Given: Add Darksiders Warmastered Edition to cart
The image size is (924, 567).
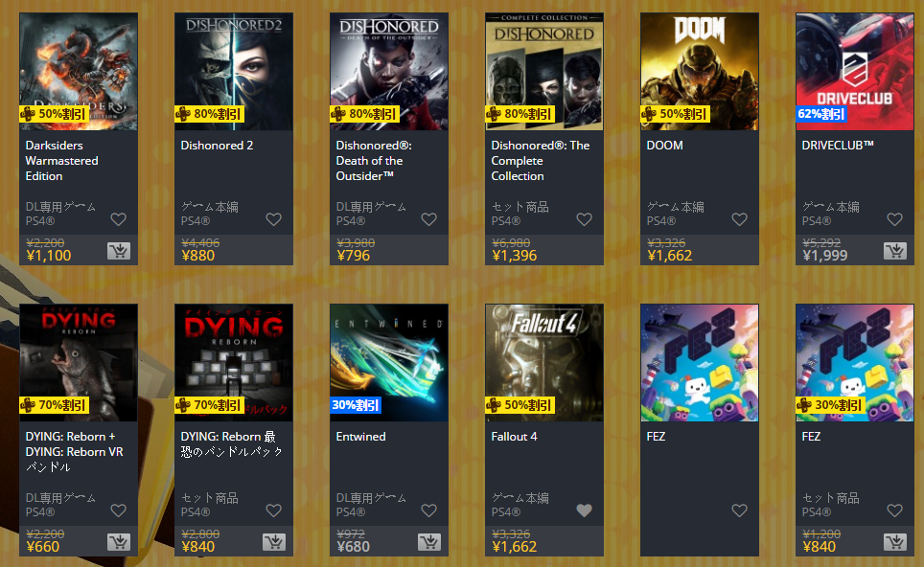Looking at the screenshot, I should pos(119,251).
